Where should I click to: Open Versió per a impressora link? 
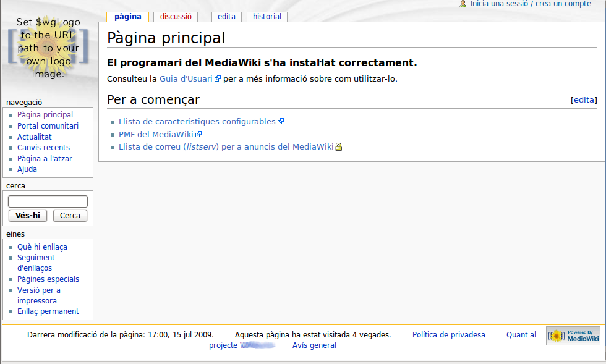38,295
